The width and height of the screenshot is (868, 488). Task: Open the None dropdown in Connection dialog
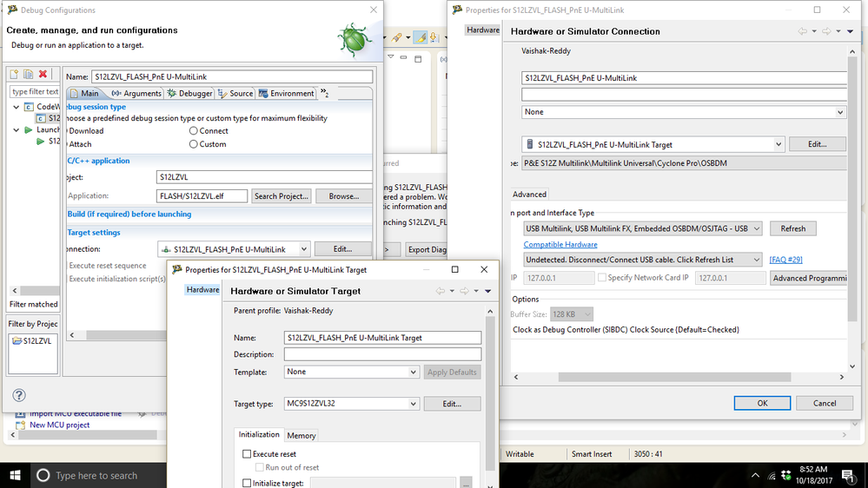[840, 112]
